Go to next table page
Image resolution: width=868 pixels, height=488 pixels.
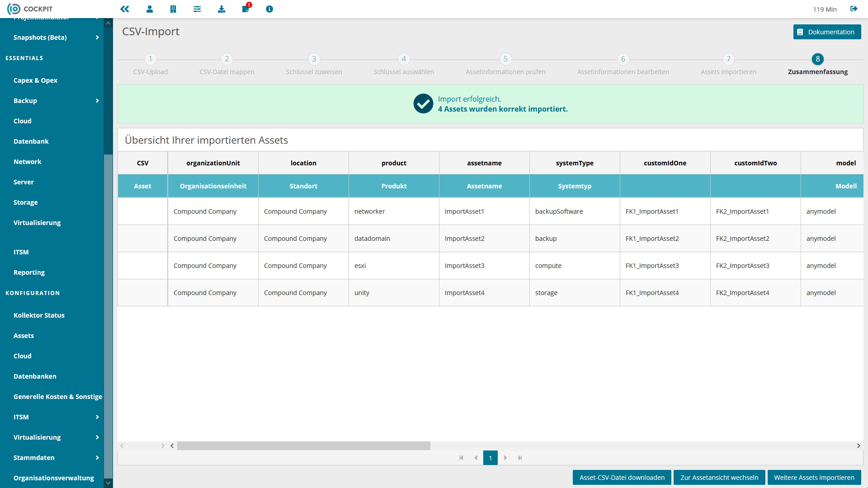tap(505, 458)
